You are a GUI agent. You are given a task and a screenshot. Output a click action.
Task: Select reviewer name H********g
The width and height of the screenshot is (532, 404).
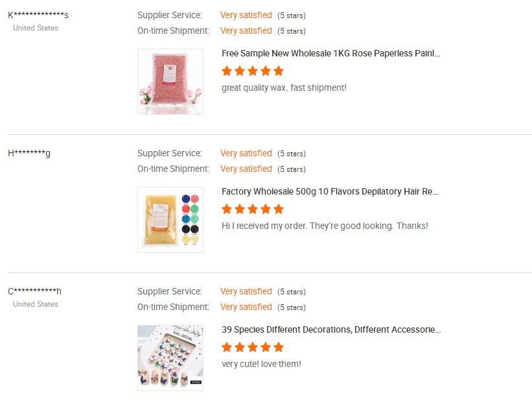[x=29, y=153]
